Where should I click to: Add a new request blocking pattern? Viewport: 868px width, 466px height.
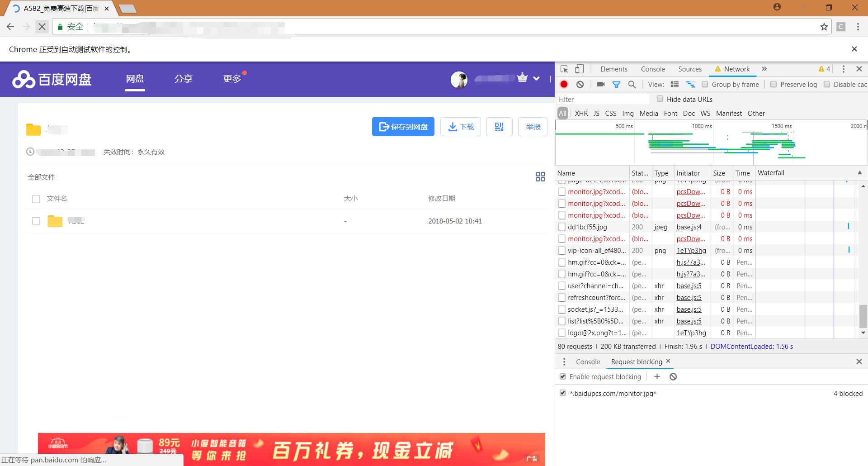click(657, 376)
